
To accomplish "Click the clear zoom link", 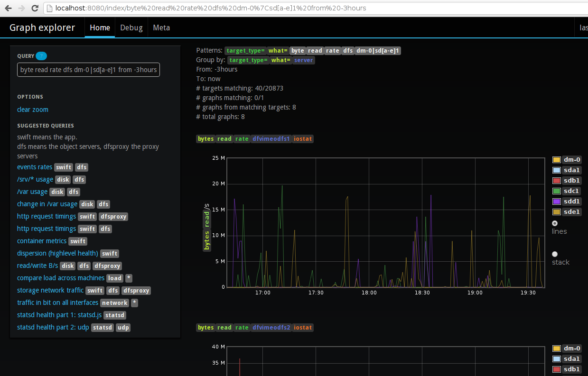I will 33,110.
